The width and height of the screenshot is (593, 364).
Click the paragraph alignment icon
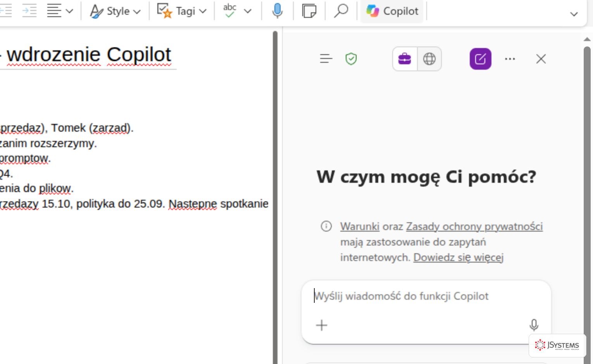(54, 11)
